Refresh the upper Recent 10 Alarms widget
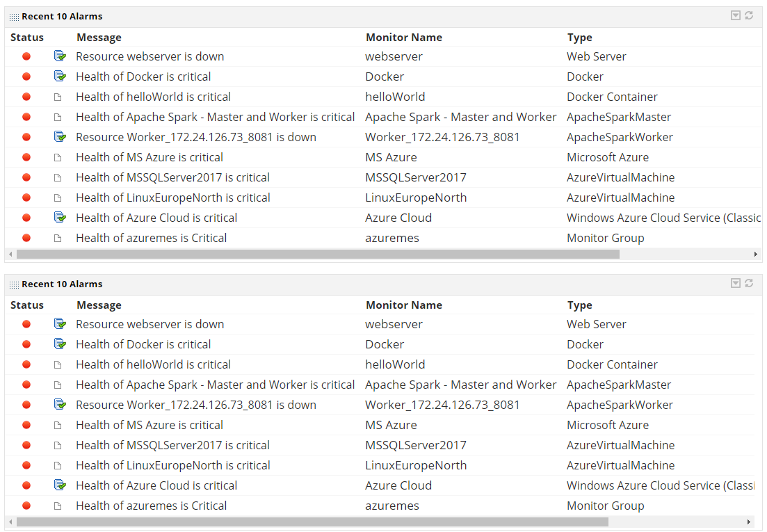Image resolution: width=767 pixels, height=532 pixels. coord(749,15)
